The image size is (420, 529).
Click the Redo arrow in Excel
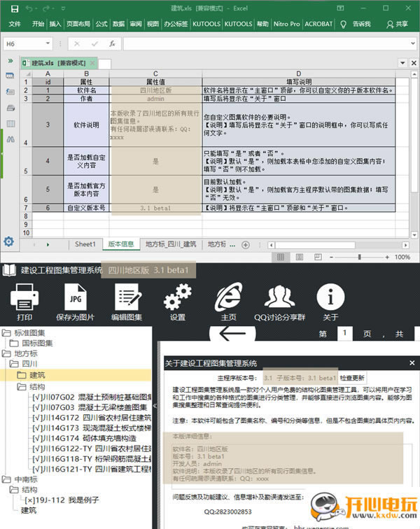(x=46, y=8)
